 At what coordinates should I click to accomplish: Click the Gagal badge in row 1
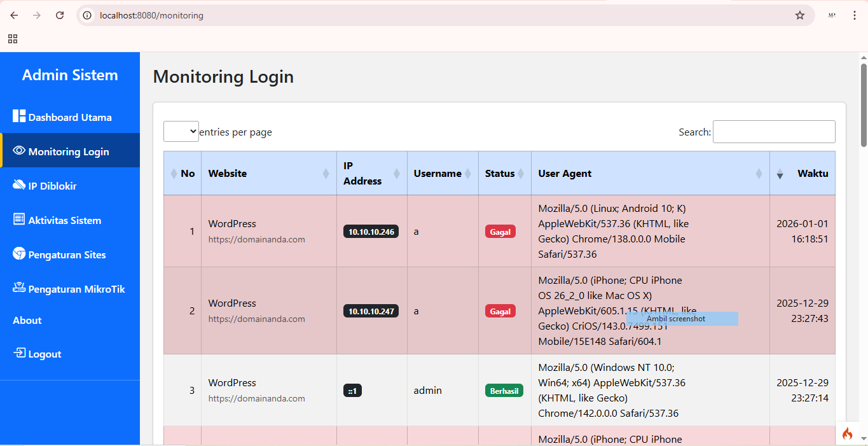500,232
